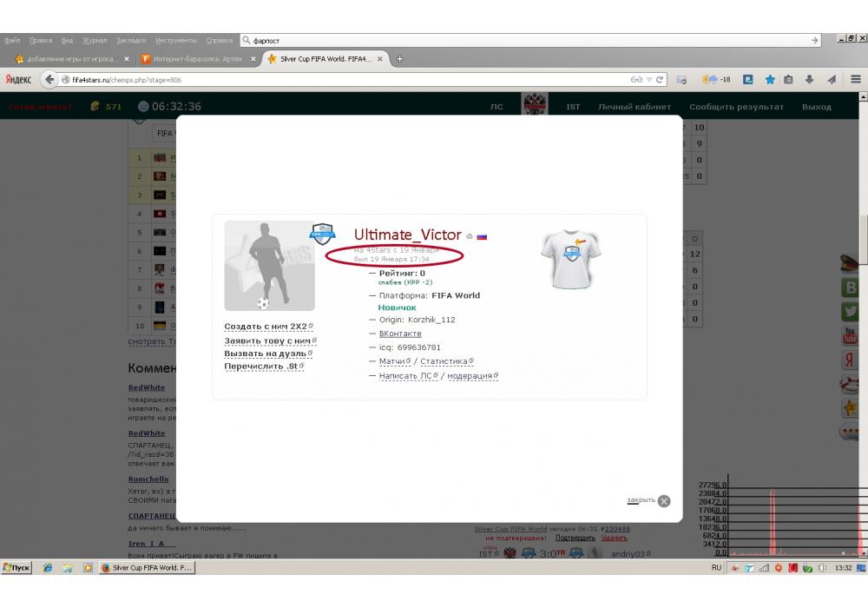Open the ВКонтакте profile link

tap(400, 334)
